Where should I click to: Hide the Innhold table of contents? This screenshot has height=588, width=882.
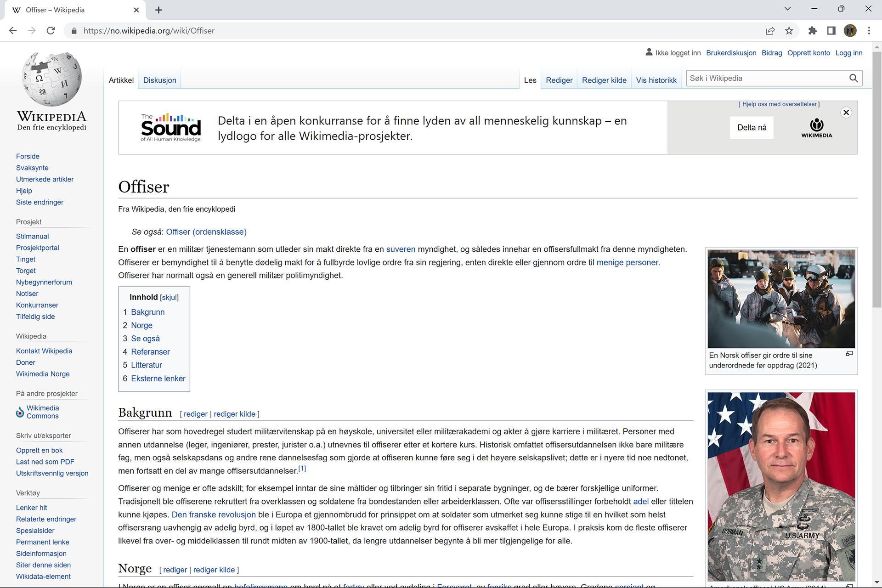tap(170, 298)
